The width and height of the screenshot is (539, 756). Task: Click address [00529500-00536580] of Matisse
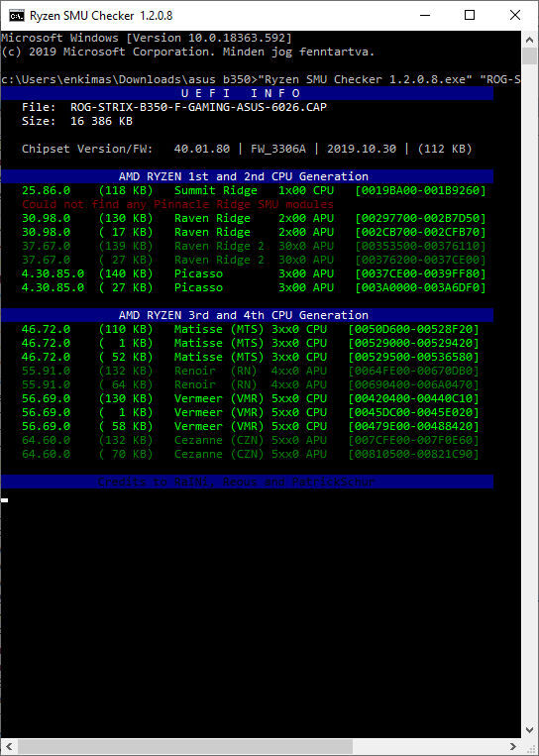click(413, 358)
